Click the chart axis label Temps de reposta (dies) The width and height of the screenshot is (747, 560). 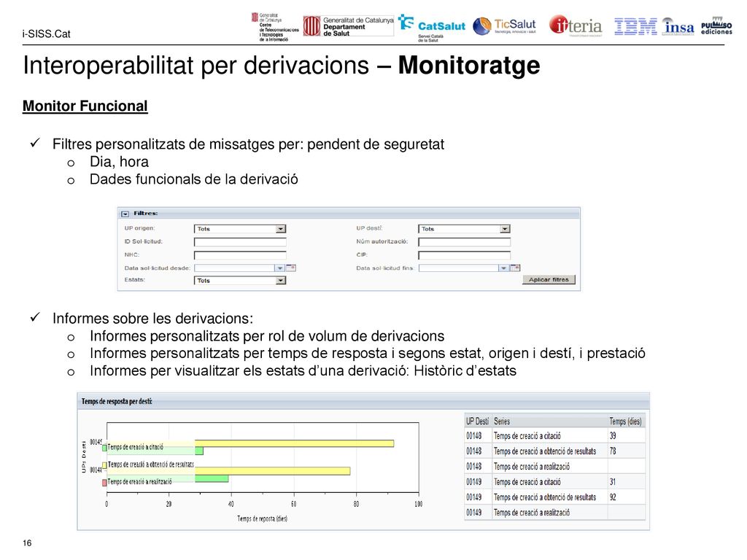pos(263,518)
